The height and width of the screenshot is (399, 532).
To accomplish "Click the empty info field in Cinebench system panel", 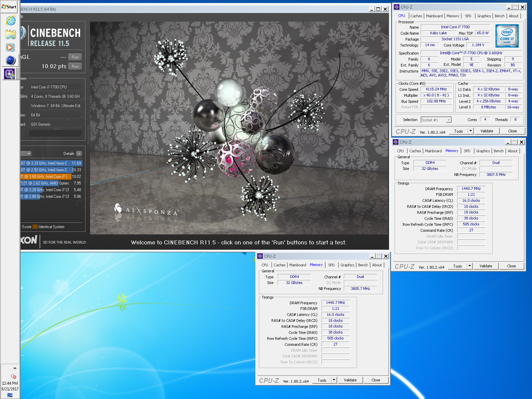I will pyautogui.click(x=56, y=133).
